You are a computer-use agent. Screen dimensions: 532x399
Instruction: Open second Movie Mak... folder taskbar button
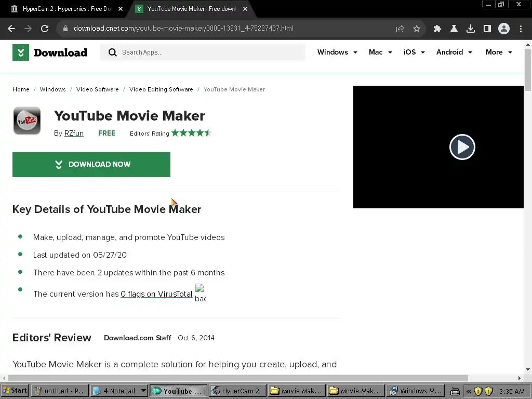tap(355, 391)
